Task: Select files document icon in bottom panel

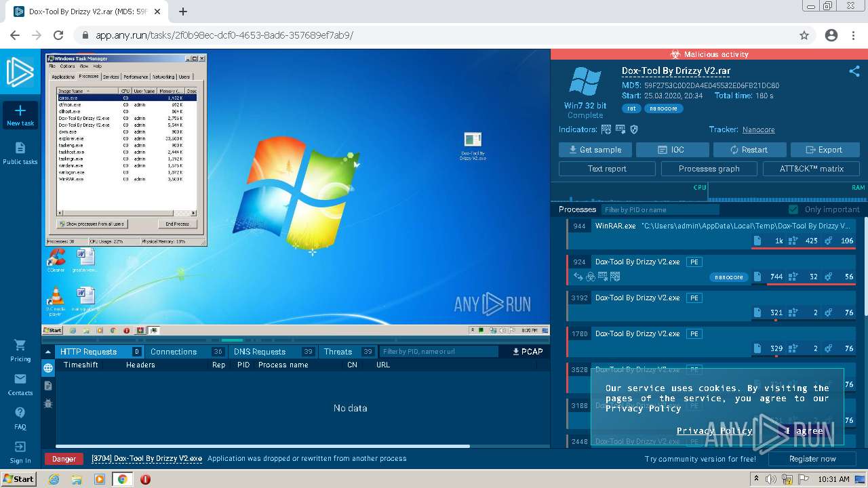Action: pyautogui.click(x=47, y=386)
